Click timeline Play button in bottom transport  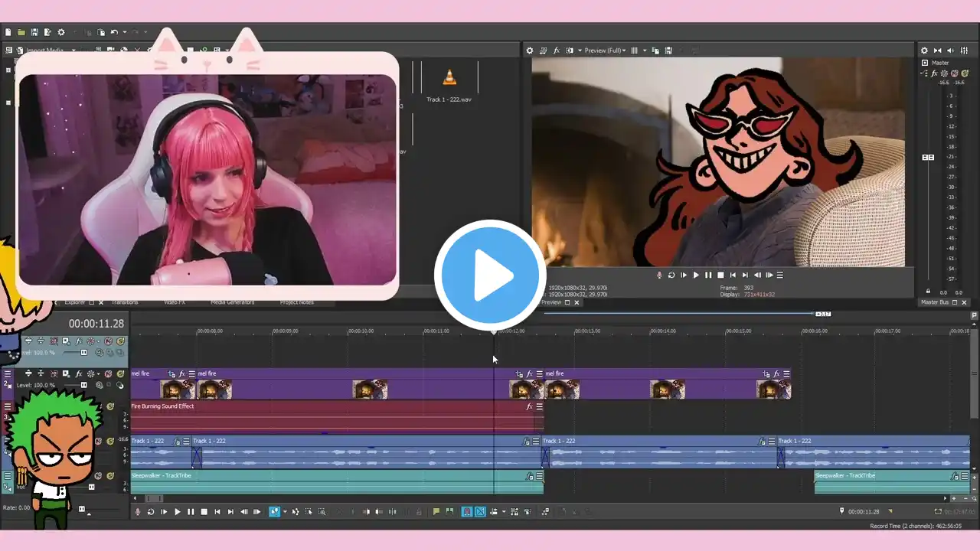coord(178,512)
